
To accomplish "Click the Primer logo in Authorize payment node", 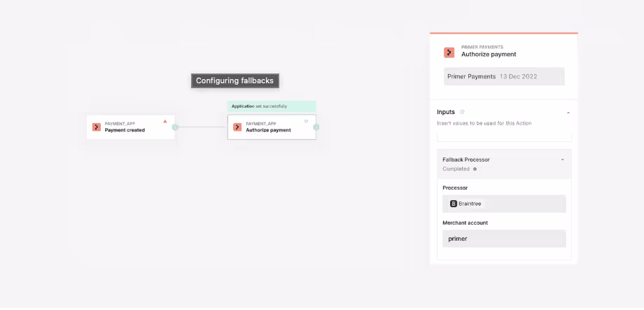I will point(237,127).
